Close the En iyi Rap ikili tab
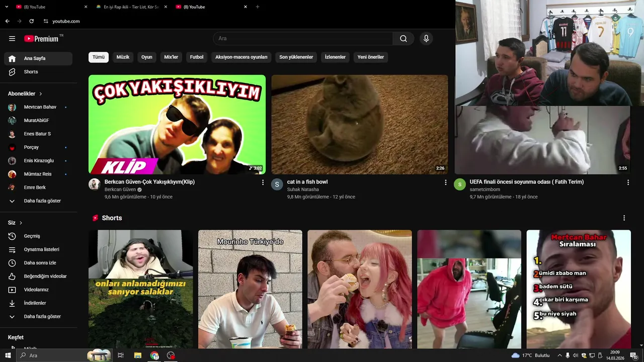 [x=166, y=7]
